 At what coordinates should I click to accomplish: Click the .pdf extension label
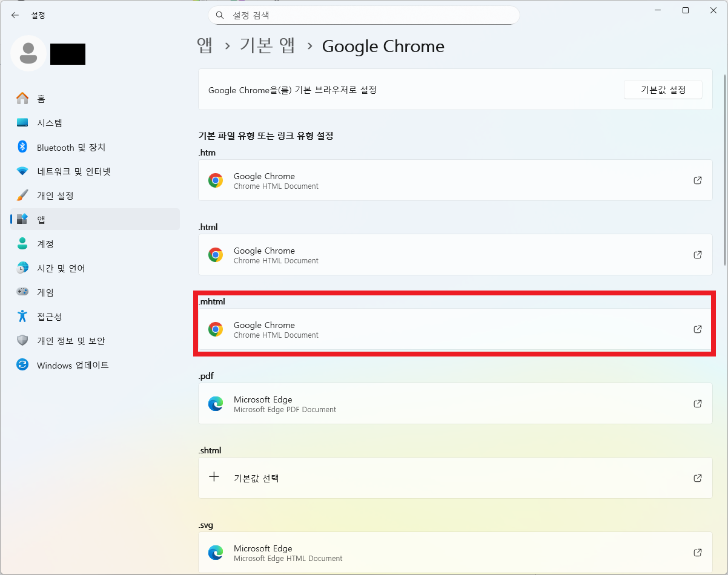[206, 376]
